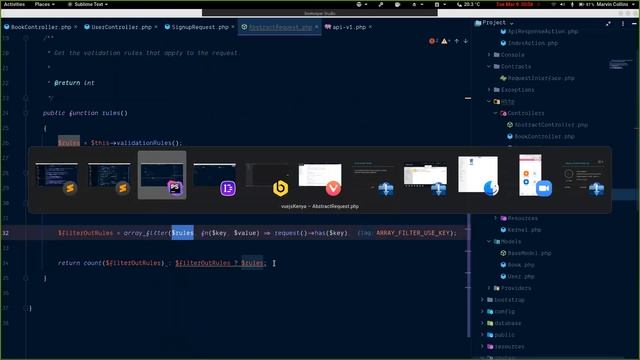The height and width of the screenshot is (360, 640).
Task: Switch to first Sublime Text window thumbnail
Action: [x=57, y=176]
